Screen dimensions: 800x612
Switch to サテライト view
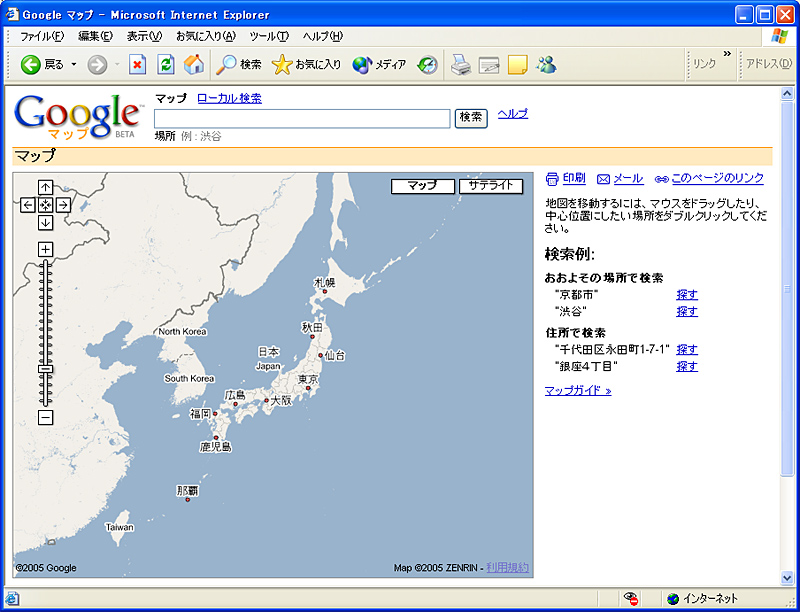489,186
